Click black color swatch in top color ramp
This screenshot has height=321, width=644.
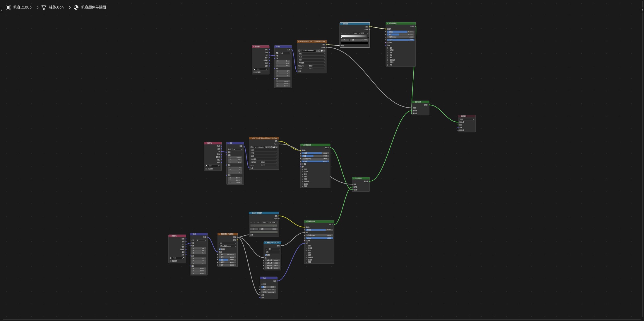(354, 43)
